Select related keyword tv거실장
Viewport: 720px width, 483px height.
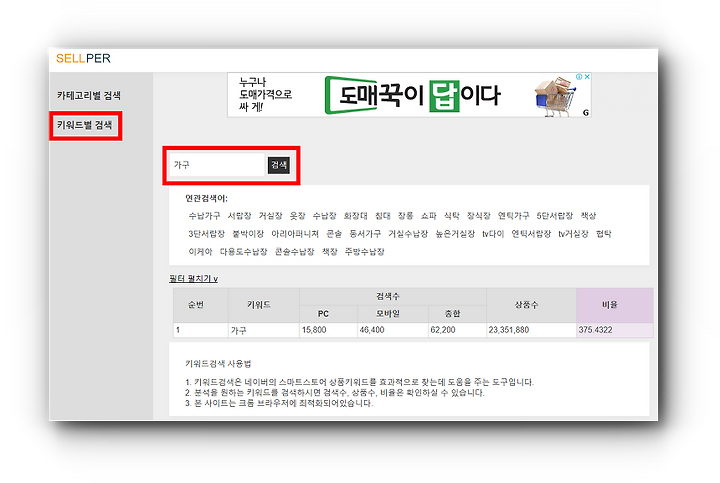[573, 234]
